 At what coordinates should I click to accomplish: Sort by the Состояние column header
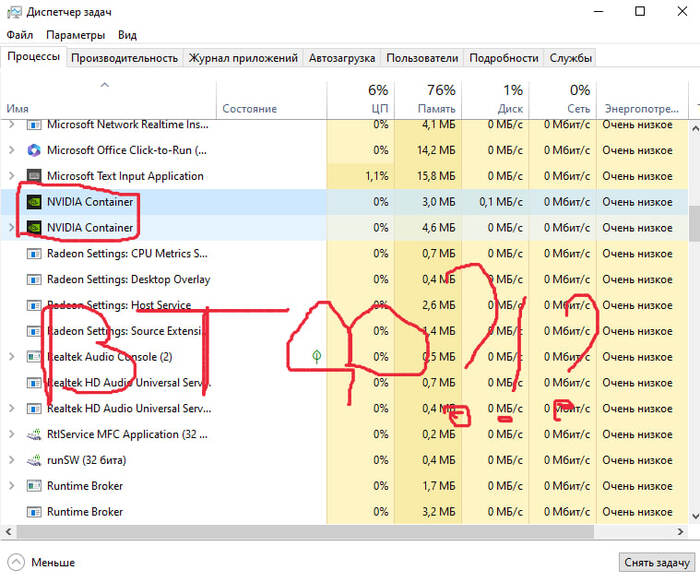pos(271,100)
